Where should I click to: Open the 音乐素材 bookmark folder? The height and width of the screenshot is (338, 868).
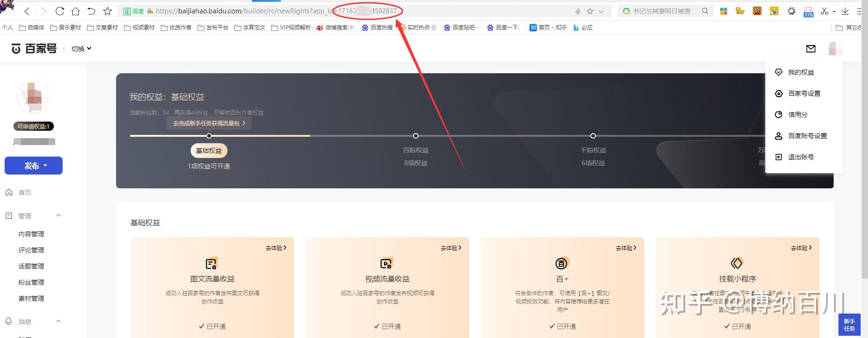(x=65, y=28)
